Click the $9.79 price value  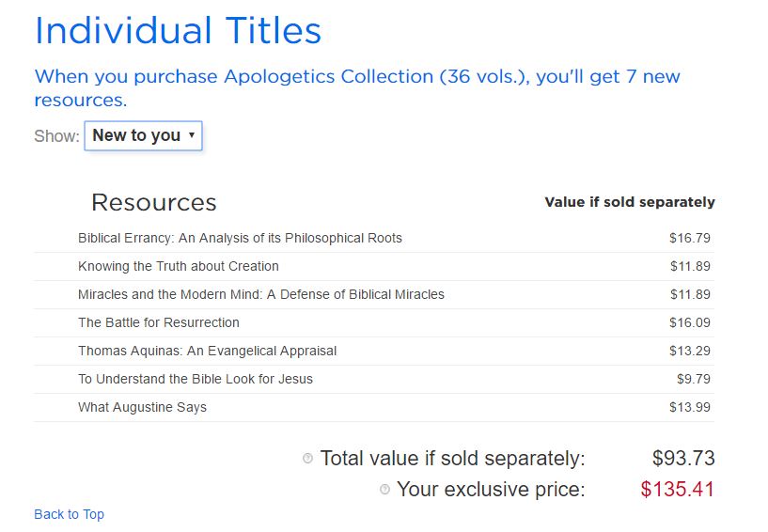(693, 379)
